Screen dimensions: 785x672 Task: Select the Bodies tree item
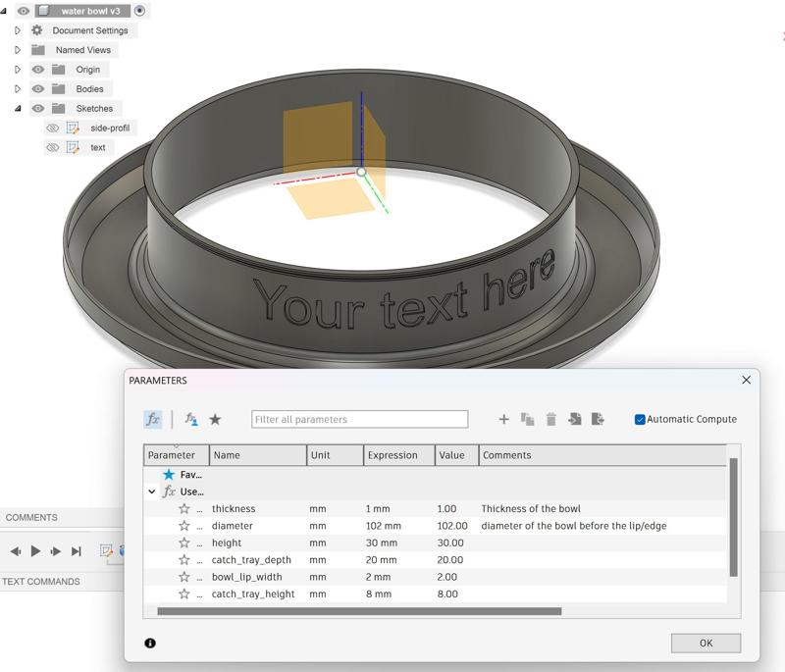(x=89, y=89)
